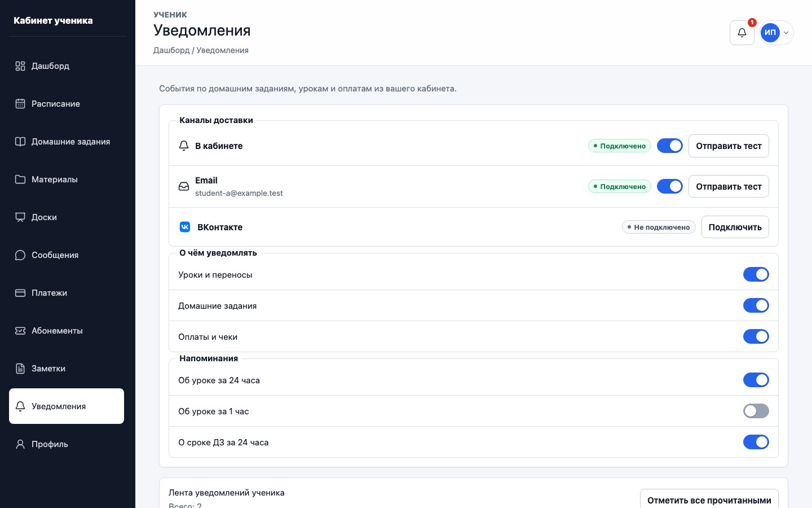Click the Не подключено status badge
Viewport: 812px width, 508px height.
(x=659, y=227)
